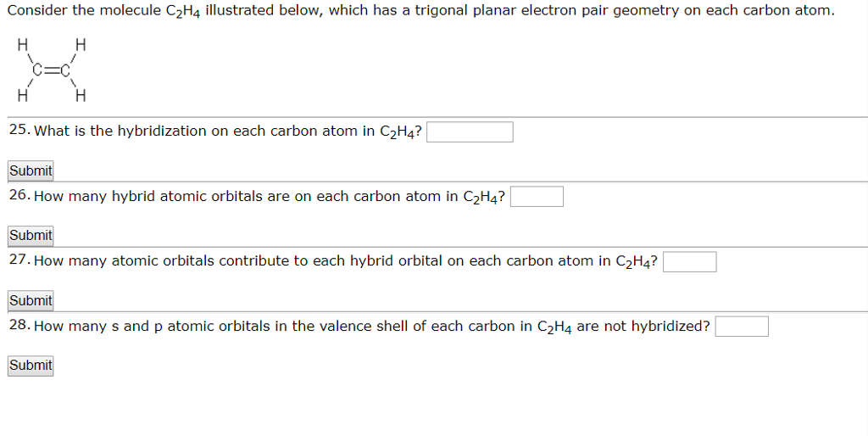Viewport: 868px width, 436px height.
Task: Click the top-left H atom in the structure
Action: [x=23, y=45]
